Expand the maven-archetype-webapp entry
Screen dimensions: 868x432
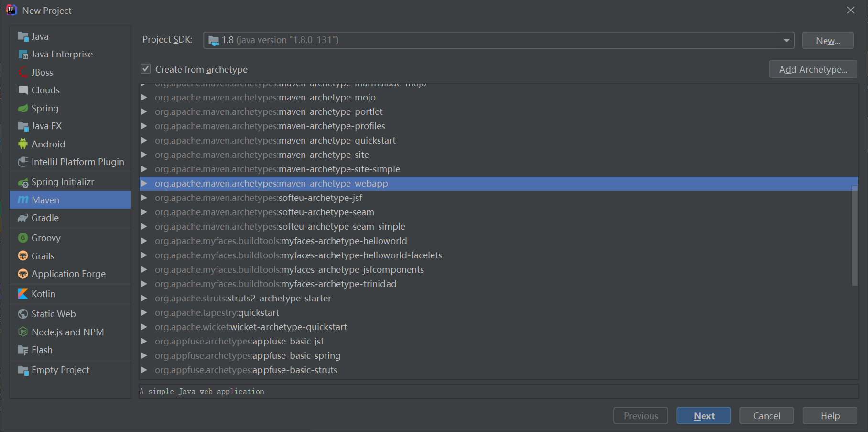pos(144,183)
